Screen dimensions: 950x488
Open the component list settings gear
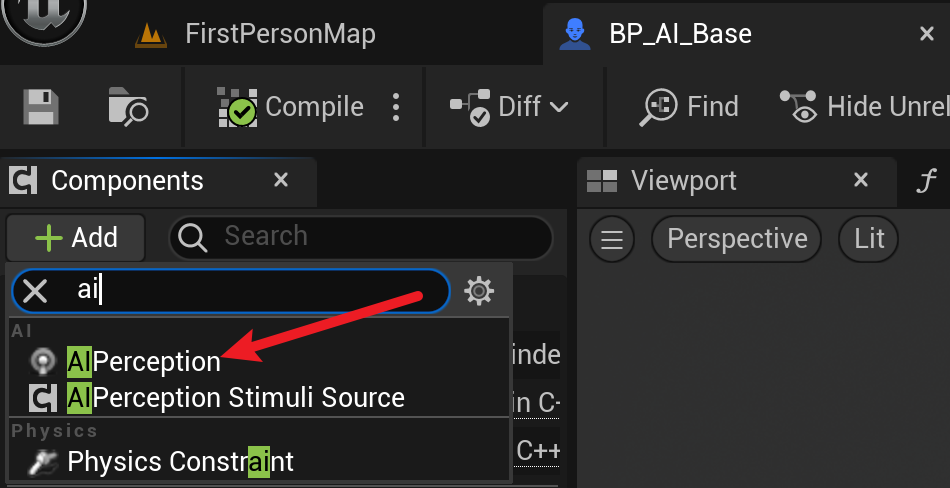tap(480, 291)
